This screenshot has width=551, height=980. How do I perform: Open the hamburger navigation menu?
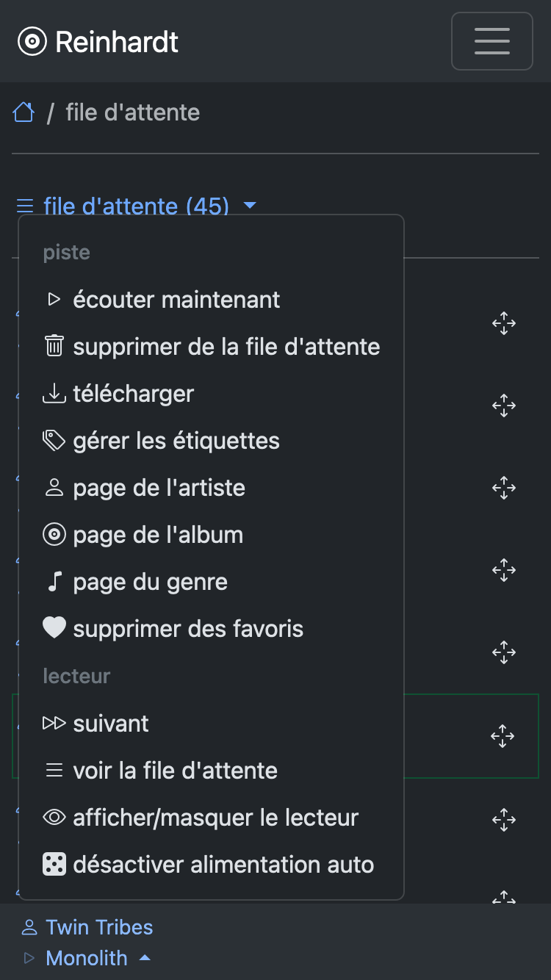(491, 41)
